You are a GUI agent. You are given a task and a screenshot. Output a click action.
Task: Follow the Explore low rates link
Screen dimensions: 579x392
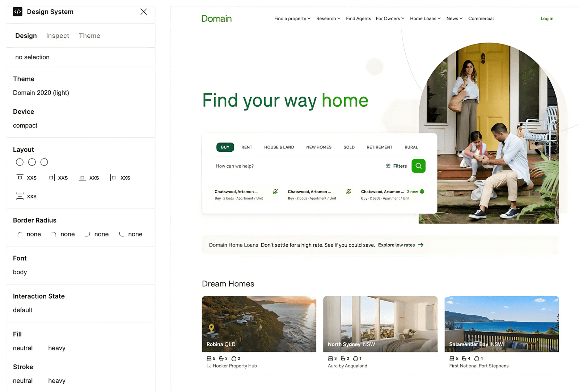pos(400,245)
